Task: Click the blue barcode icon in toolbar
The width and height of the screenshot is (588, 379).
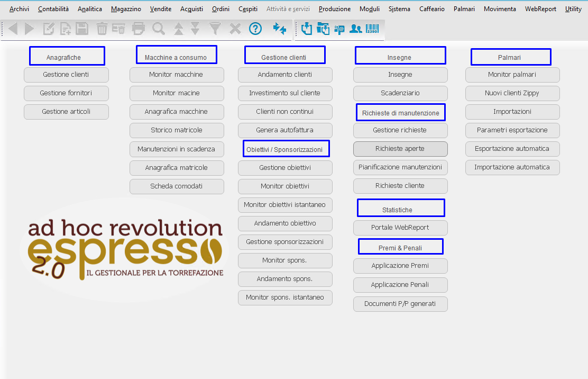Action: pyautogui.click(x=372, y=29)
